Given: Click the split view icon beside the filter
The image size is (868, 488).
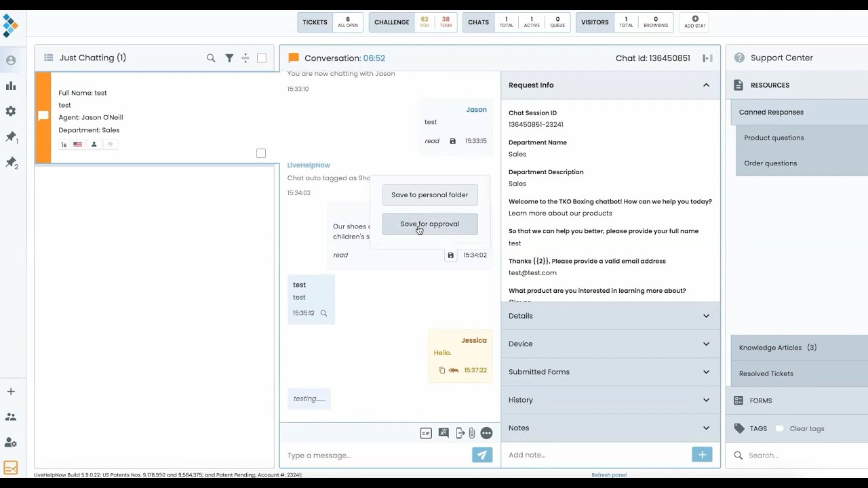Looking at the screenshot, I should (245, 58).
